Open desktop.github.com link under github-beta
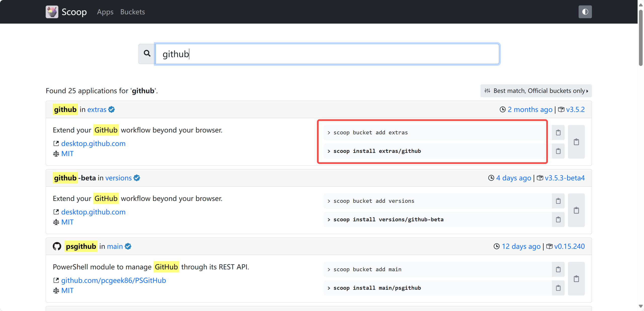The image size is (644, 311). (x=93, y=212)
